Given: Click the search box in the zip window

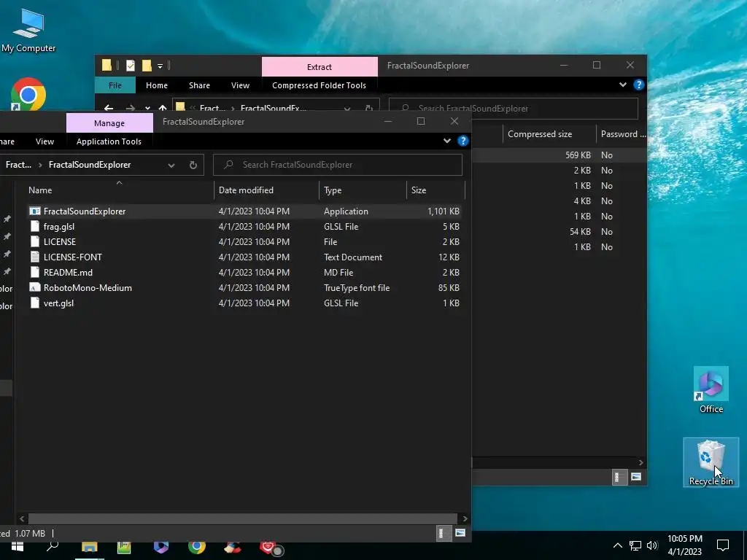Looking at the screenshot, I should 514,108.
